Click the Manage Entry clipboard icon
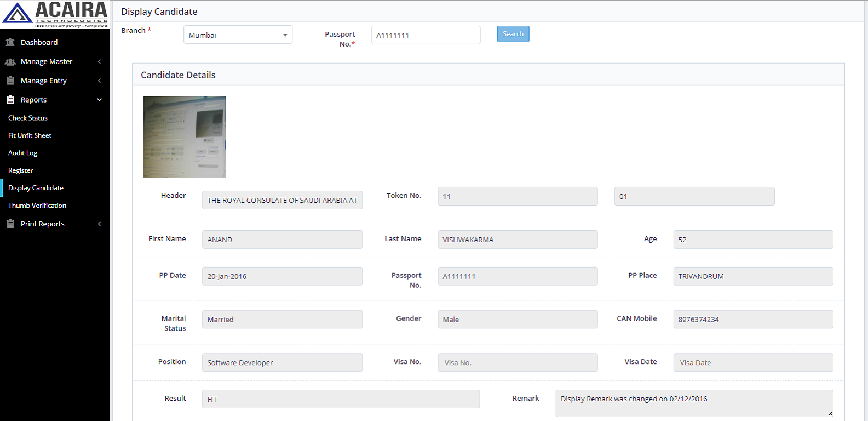 click(x=10, y=81)
